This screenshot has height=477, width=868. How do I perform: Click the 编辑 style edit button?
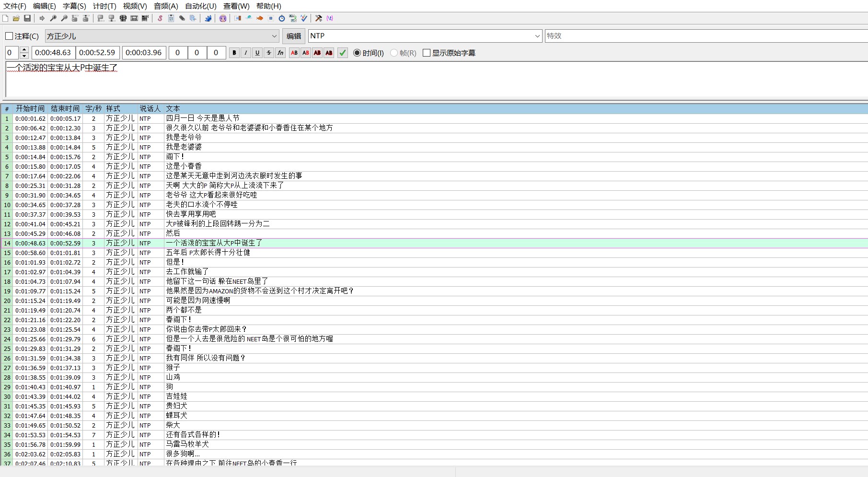click(294, 36)
